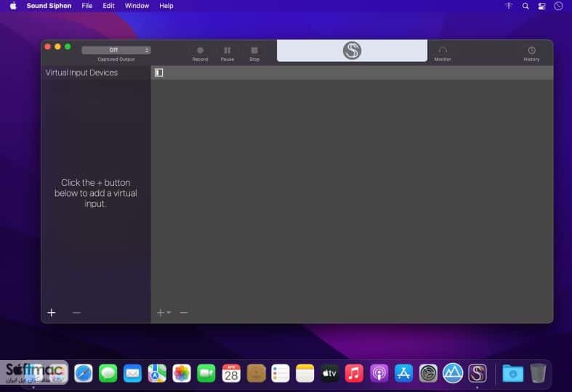
Task: Open App Store from the Dock
Action: [x=403, y=373]
